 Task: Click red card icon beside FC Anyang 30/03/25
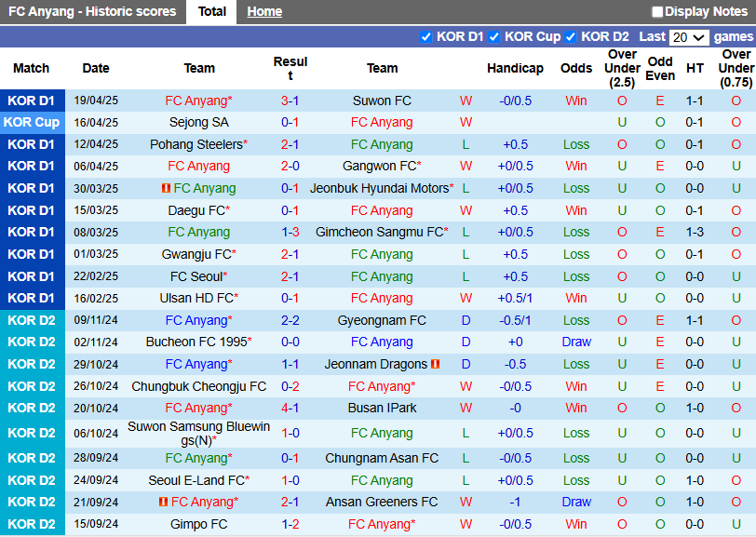click(x=166, y=188)
